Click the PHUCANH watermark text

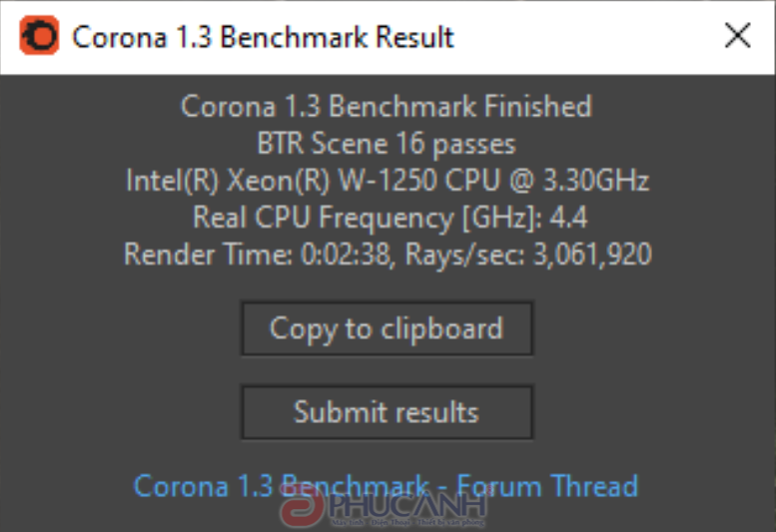tap(408, 504)
